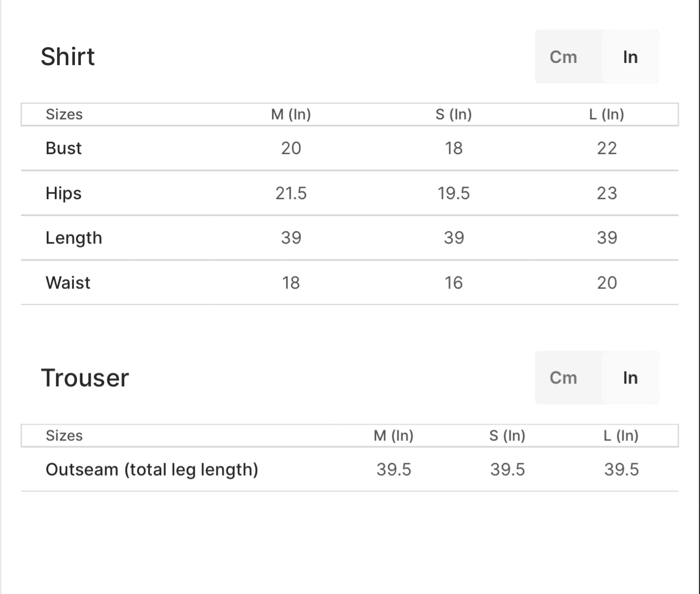Viewport: 700px width, 594px height.
Task: Click the L (In) column header in Shirt table
Action: point(607,114)
